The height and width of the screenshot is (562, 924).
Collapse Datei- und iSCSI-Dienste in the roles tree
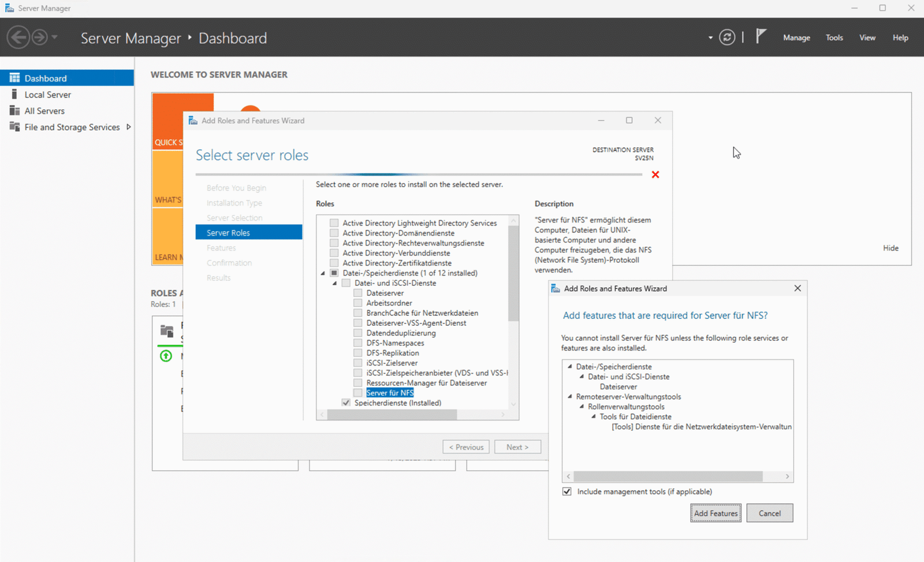click(x=334, y=283)
